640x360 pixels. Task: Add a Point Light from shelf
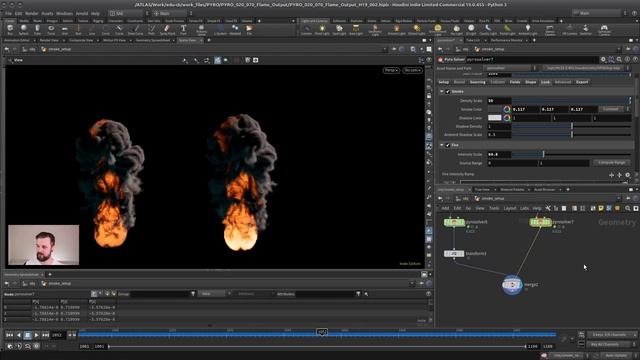[x=322, y=29]
